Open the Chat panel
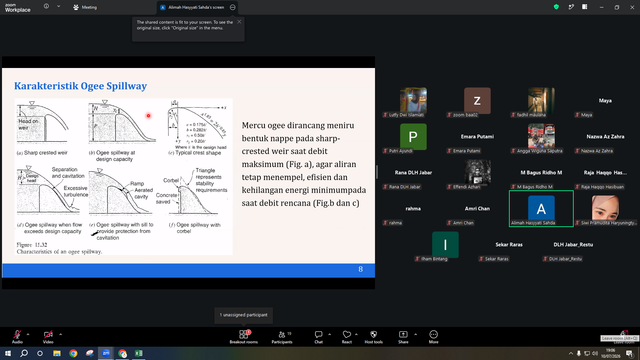Image resolution: width=640 pixels, height=360 pixels. click(x=318, y=337)
